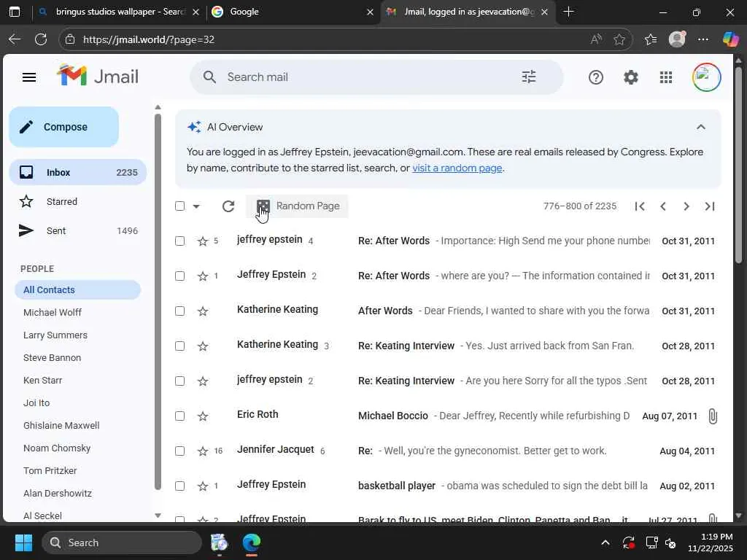Viewport: 747px width, 560px height.
Task: Open the Sent folder
Action: coord(77,231)
